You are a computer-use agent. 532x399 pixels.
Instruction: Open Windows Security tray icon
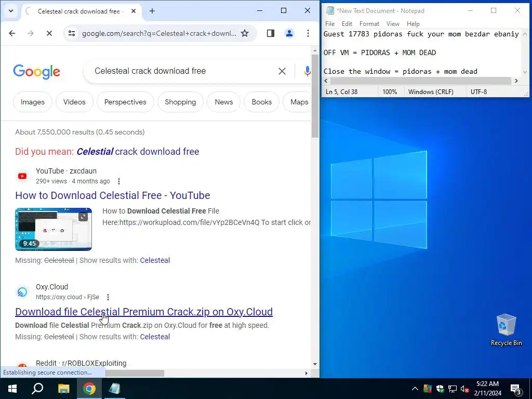pos(440,389)
